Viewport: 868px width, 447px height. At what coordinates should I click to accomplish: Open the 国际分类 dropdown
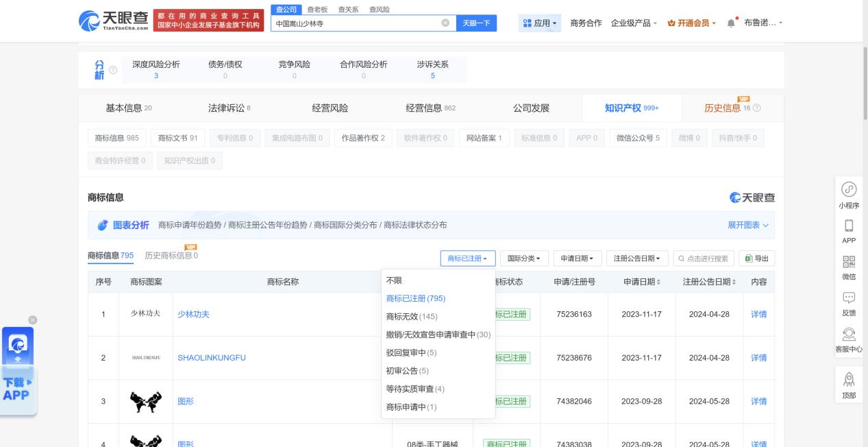pyautogui.click(x=524, y=258)
